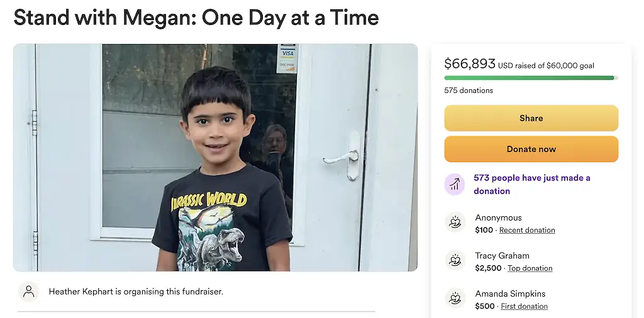Image resolution: width=644 pixels, height=318 pixels.
Task: Click the $66,893 raised amount
Action: pos(469,63)
